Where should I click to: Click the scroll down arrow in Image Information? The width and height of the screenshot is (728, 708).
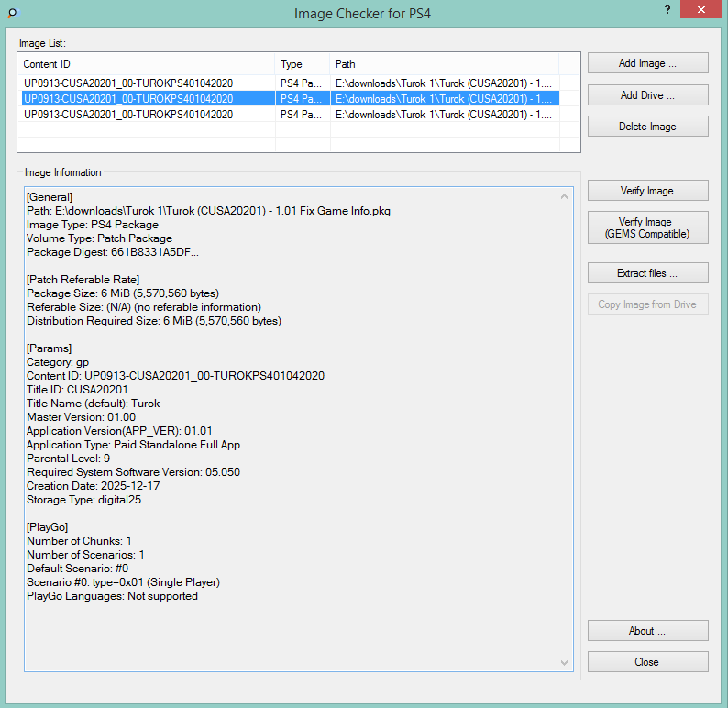565,663
